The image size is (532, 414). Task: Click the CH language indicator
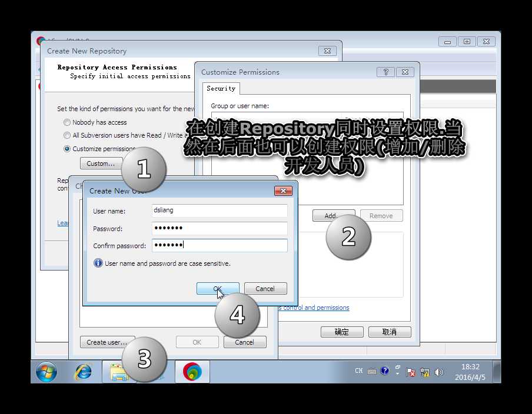(x=358, y=371)
